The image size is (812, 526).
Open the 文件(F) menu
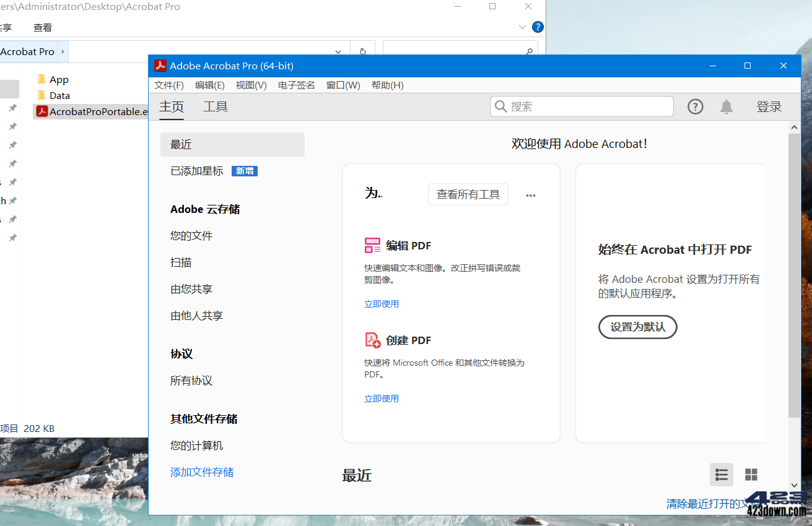point(168,85)
